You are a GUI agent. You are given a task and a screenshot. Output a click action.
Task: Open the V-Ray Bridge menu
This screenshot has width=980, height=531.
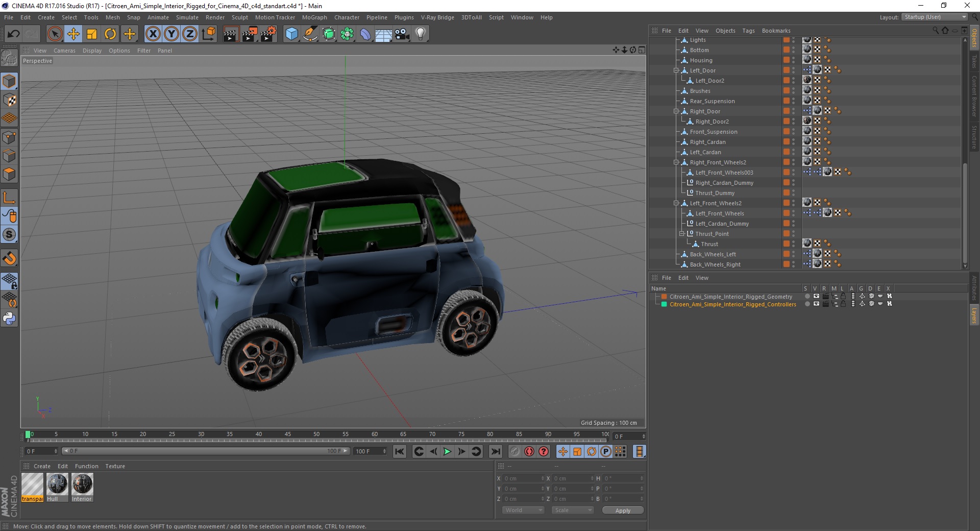[x=437, y=17]
